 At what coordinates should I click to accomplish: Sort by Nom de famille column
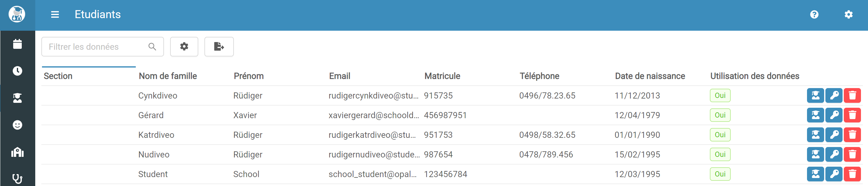coord(168,76)
